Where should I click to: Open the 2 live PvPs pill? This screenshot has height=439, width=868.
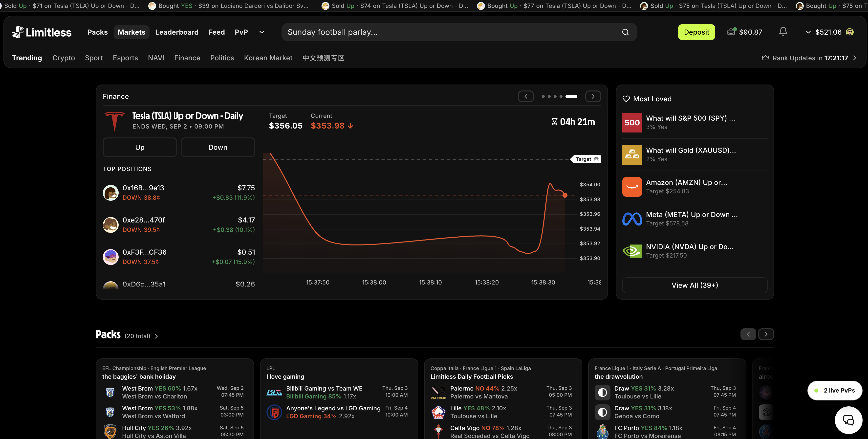pos(835,391)
